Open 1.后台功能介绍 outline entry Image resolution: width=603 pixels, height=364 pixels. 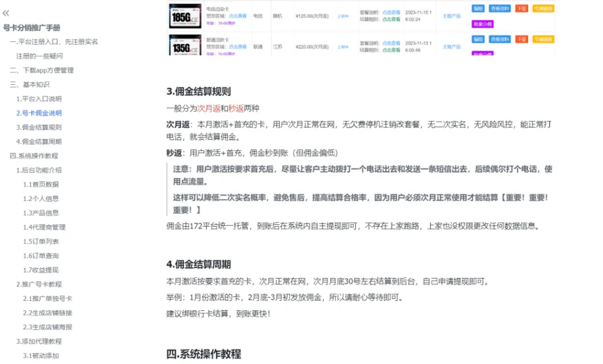(x=39, y=170)
